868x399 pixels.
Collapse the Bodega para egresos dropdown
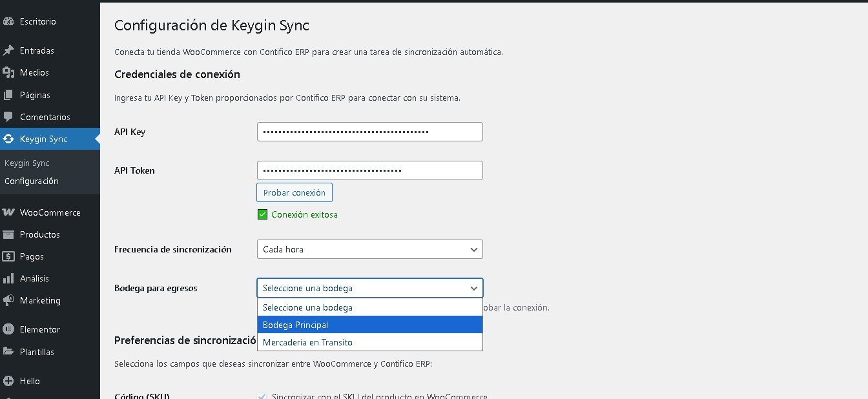click(x=369, y=288)
